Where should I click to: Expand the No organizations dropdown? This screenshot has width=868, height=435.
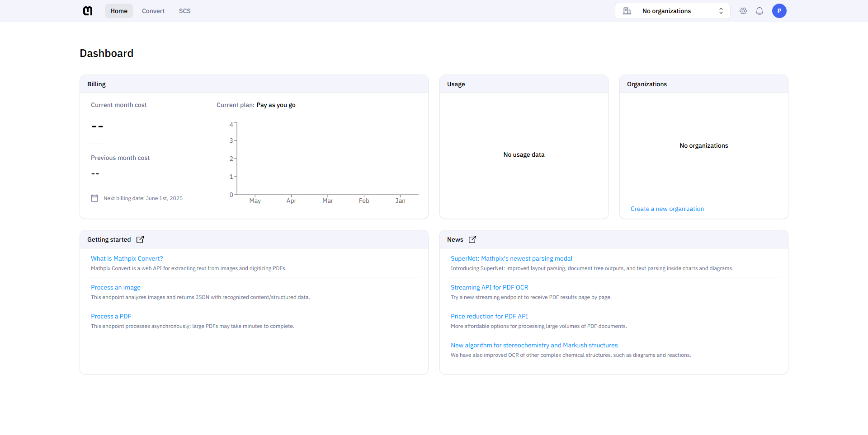coord(666,11)
